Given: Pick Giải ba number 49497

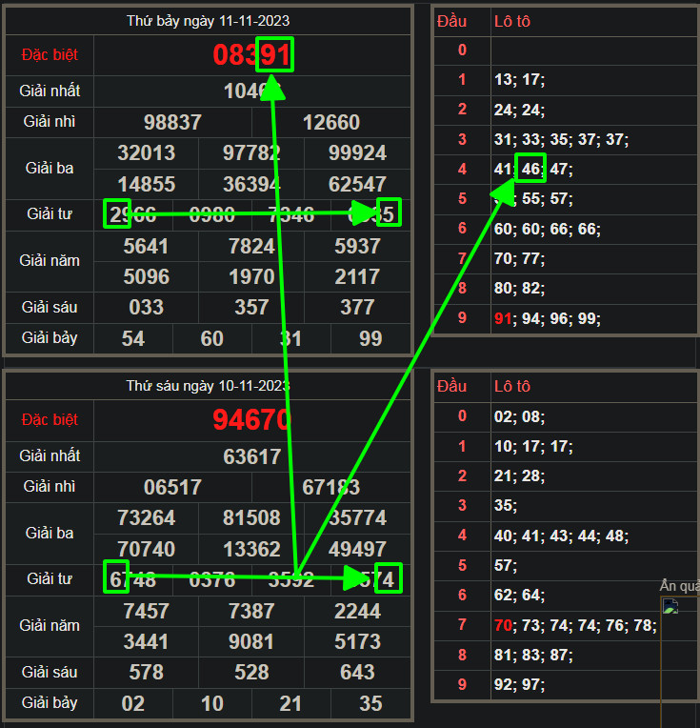Looking at the screenshot, I should 357,550.
